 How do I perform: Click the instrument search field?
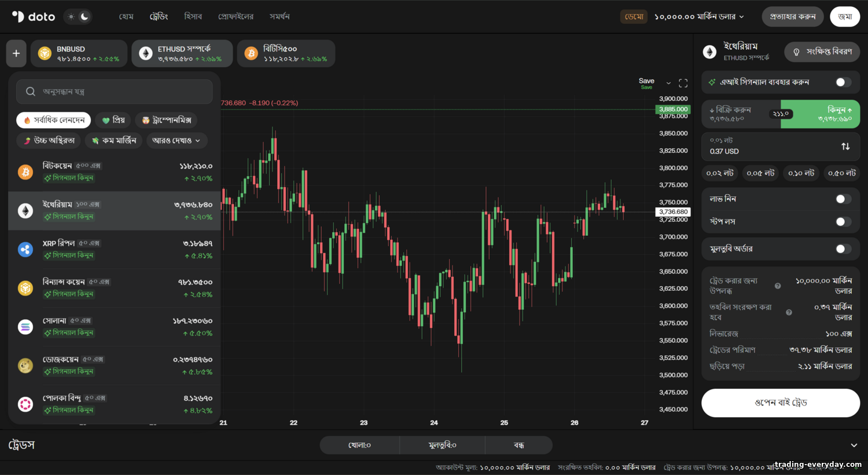click(115, 92)
